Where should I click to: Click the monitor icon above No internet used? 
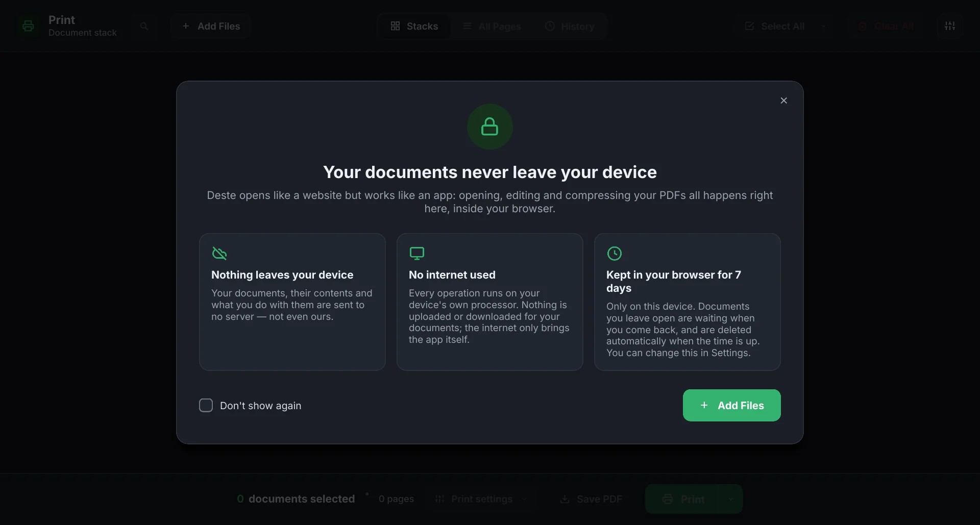click(417, 254)
